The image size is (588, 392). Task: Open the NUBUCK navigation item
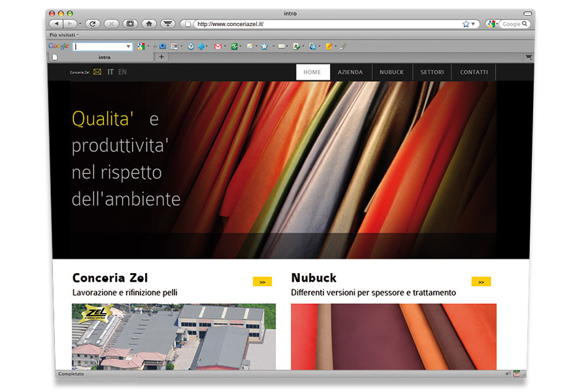(x=391, y=72)
